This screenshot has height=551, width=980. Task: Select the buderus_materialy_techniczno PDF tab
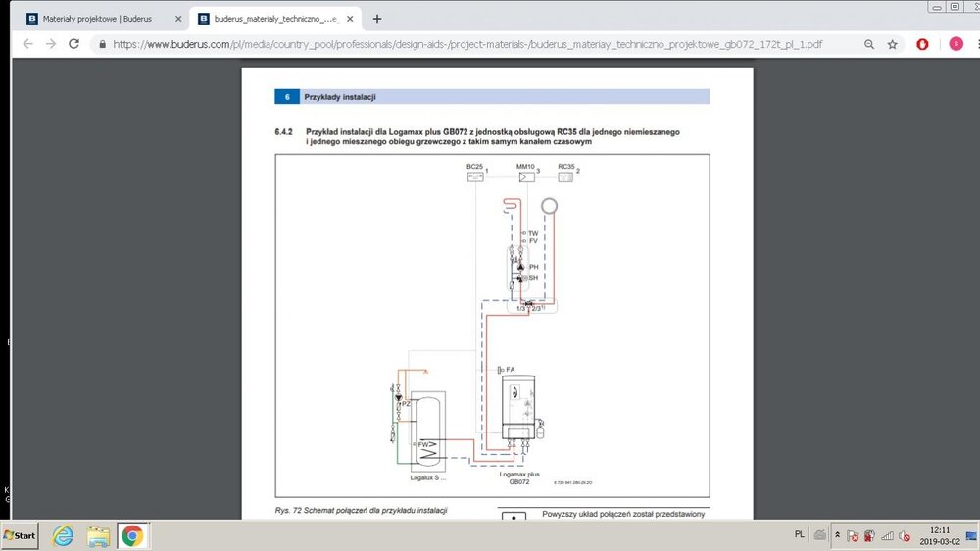coord(274,19)
